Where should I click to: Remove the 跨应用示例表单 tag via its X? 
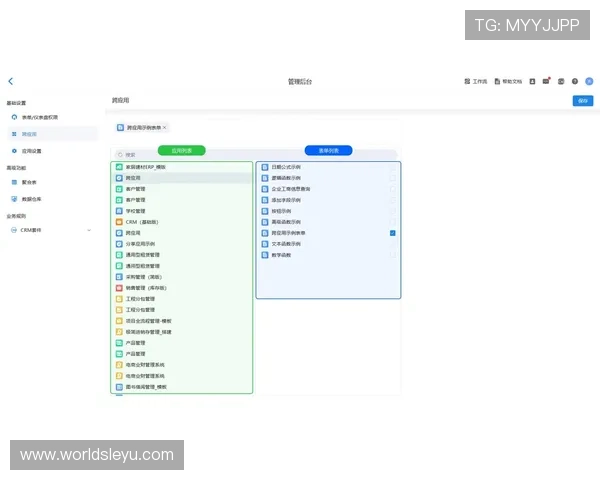click(165, 128)
